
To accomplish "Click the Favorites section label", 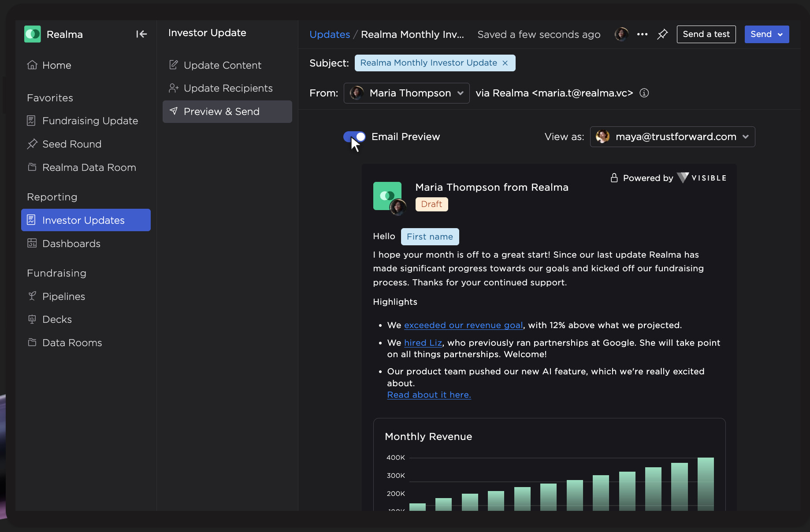I will (x=50, y=98).
